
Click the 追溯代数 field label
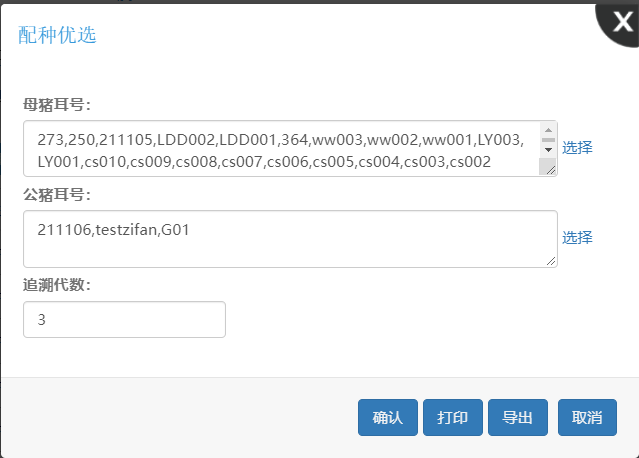57,284
